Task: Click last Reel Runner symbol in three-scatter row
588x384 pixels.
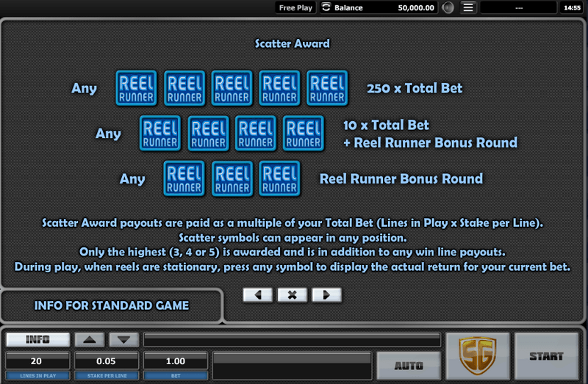Action: click(x=279, y=178)
